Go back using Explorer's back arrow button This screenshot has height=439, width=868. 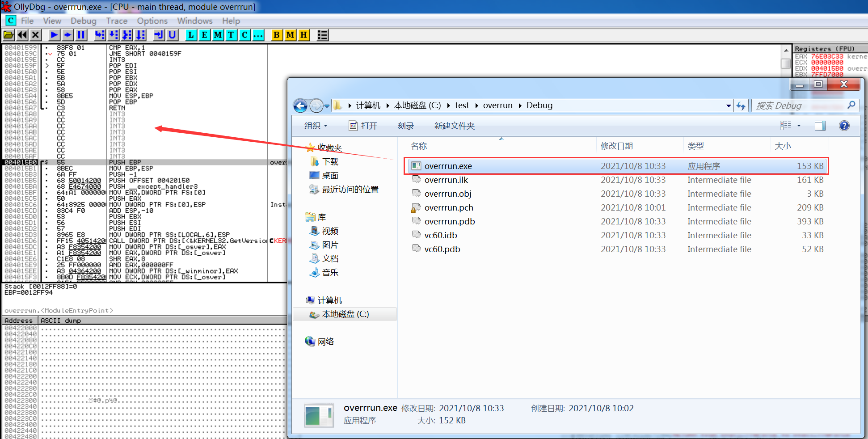[300, 106]
